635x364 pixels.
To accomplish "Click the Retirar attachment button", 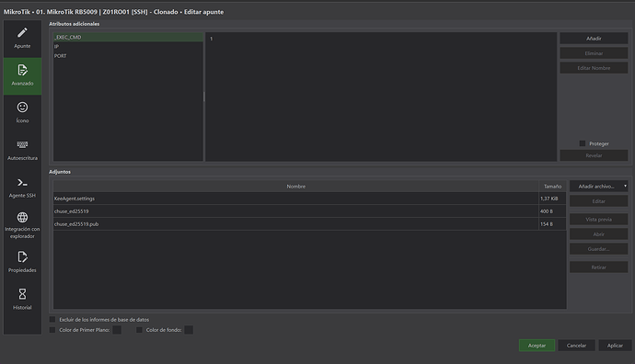I will pos(598,267).
